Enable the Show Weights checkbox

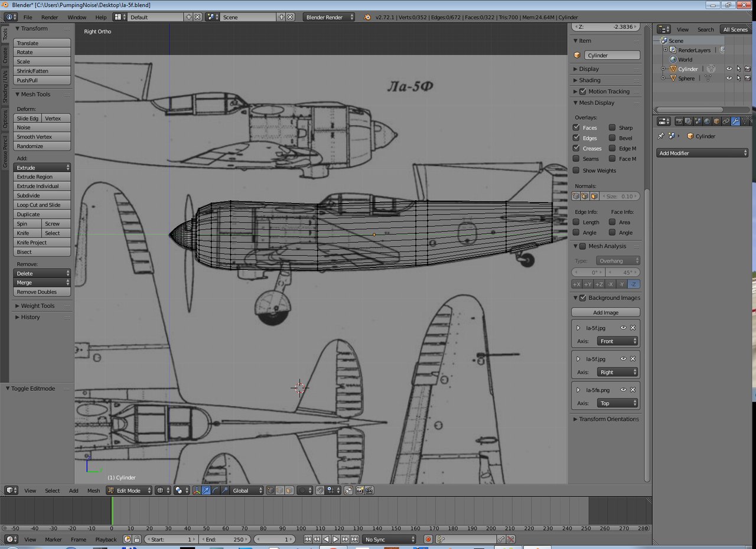pos(576,171)
